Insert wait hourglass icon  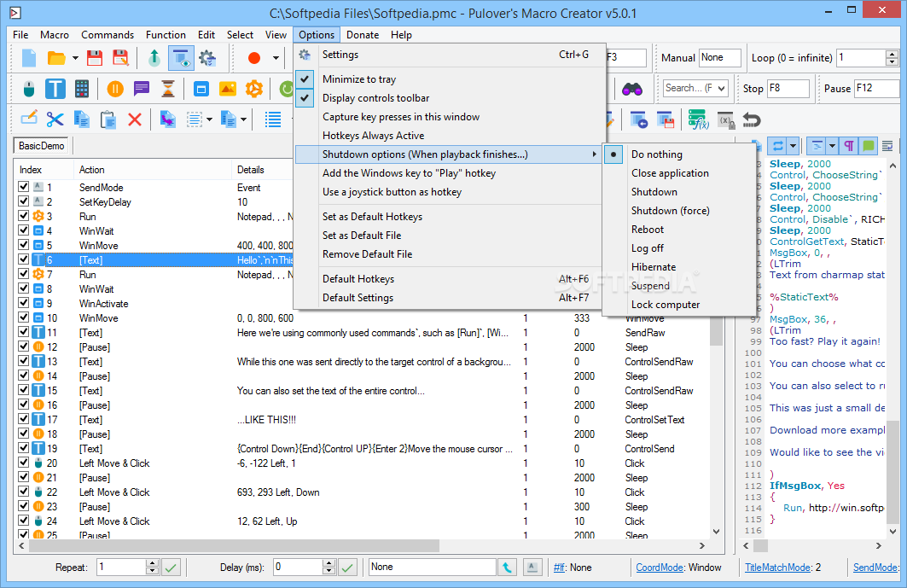(168, 89)
